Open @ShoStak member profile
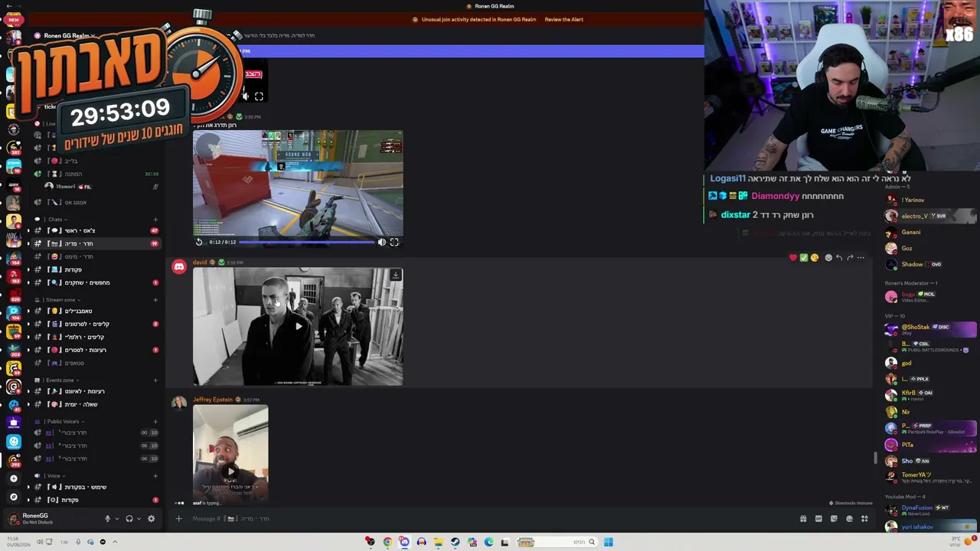The height and width of the screenshot is (551, 980). (930, 330)
